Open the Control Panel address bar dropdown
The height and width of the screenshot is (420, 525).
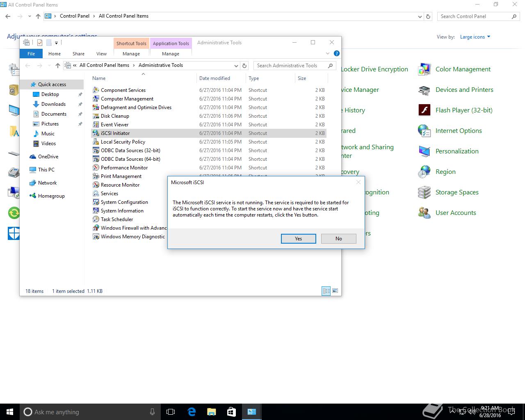[420, 16]
